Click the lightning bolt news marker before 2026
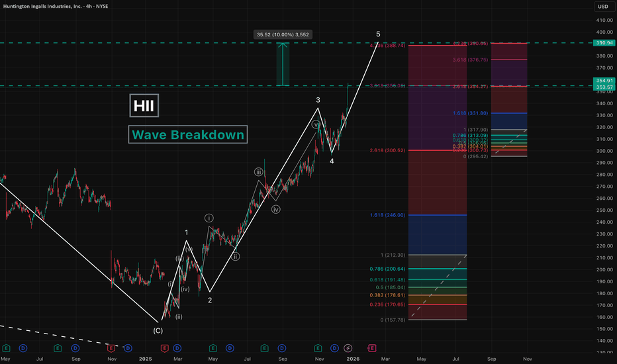This screenshot has width=617, height=364. [x=348, y=348]
